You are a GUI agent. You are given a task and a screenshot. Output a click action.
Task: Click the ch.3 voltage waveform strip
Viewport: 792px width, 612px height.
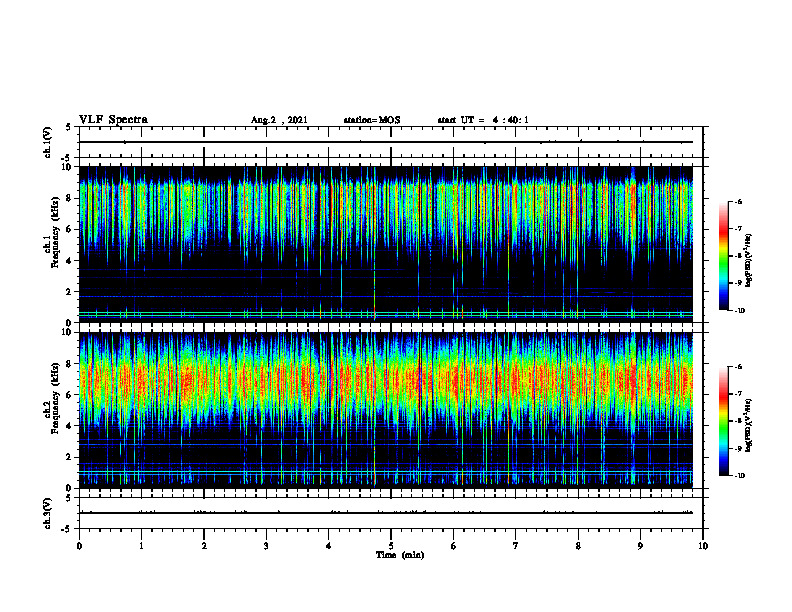click(x=391, y=513)
